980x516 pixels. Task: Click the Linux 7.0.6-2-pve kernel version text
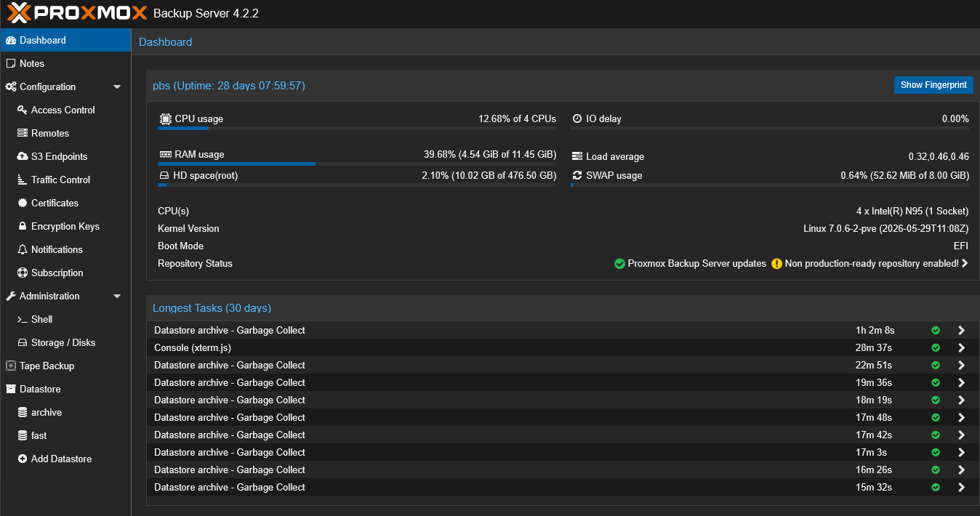point(885,229)
